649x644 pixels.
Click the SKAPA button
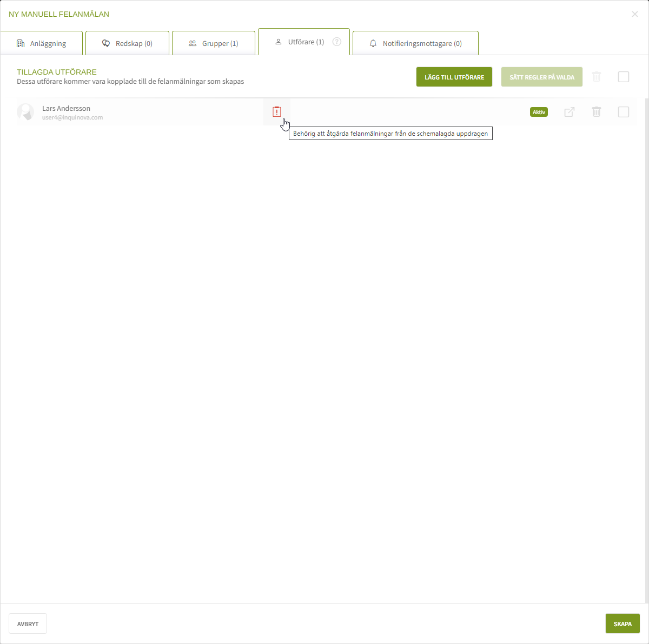click(622, 623)
